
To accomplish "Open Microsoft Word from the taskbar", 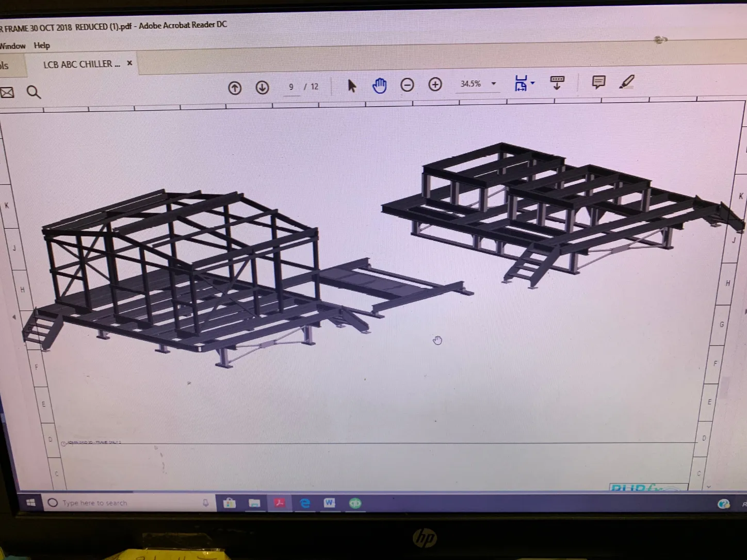I will [x=329, y=503].
